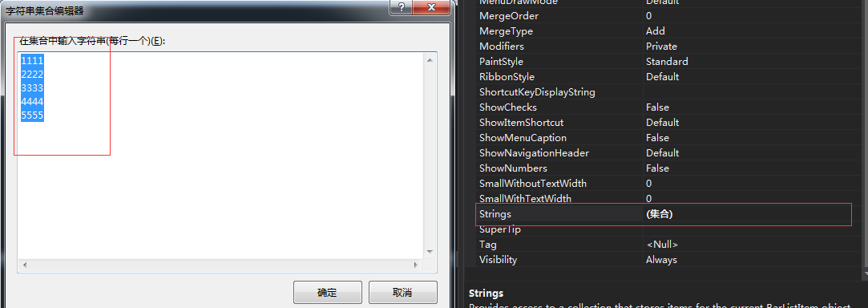Screen dimensions: 868x308
Task: Open the Strings (集合) collection value
Action: (x=659, y=214)
